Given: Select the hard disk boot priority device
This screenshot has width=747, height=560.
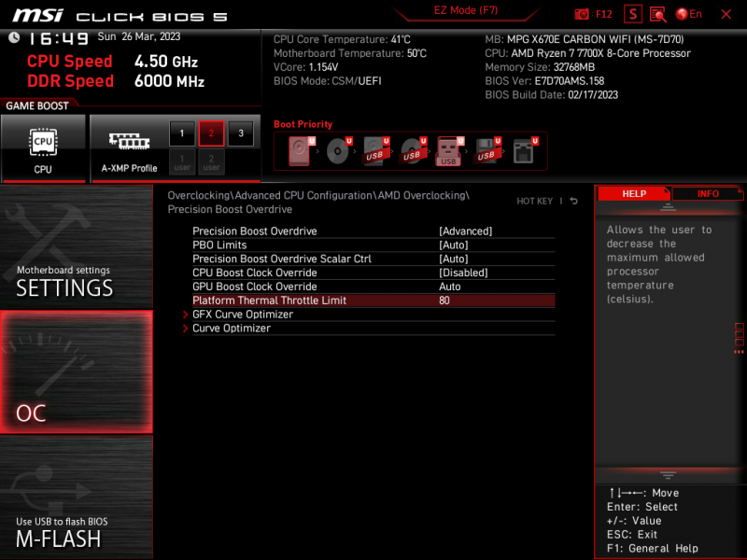Looking at the screenshot, I should click(x=300, y=151).
